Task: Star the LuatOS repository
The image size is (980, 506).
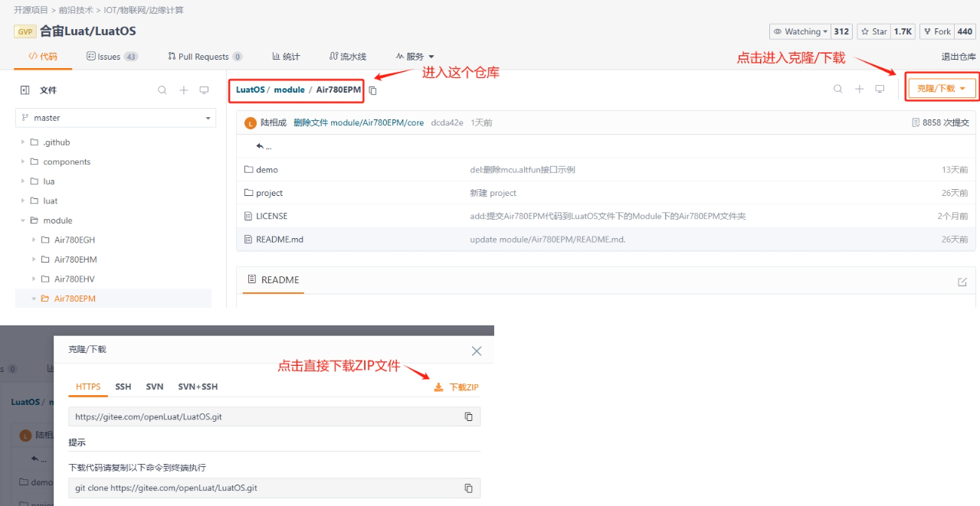Action: click(x=873, y=31)
